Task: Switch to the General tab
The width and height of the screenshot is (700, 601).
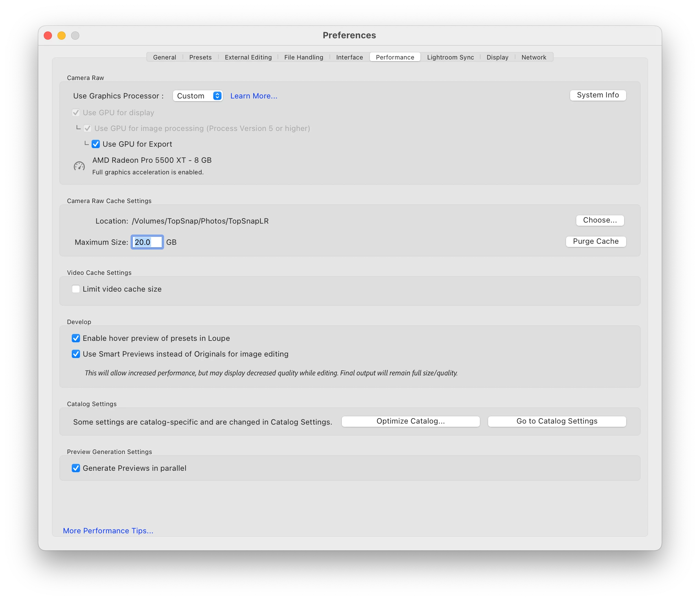Action: (x=164, y=57)
